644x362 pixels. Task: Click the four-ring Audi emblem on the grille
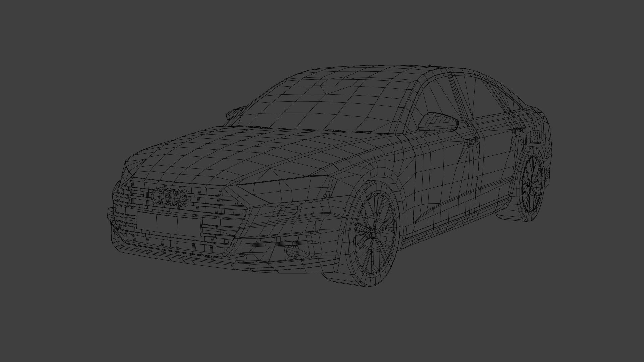pyautogui.click(x=169, y=198)
